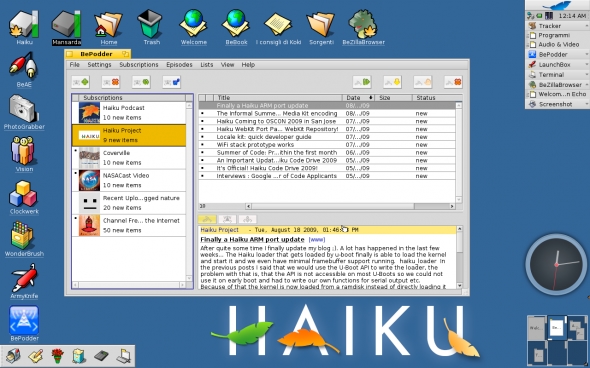Open the Tracker dropdown arrow in Deskbar

click(x=587, y=26)
